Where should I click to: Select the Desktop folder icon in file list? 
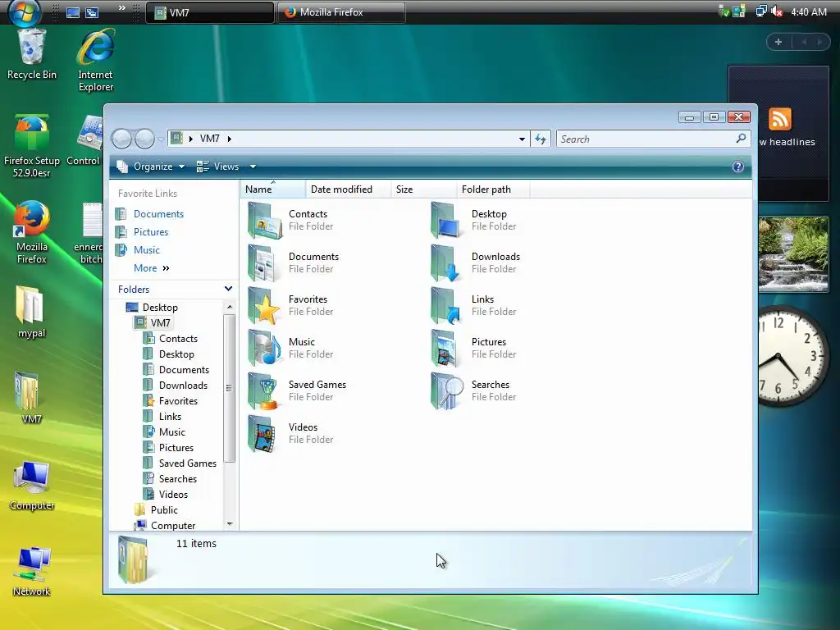coord(446,220)
